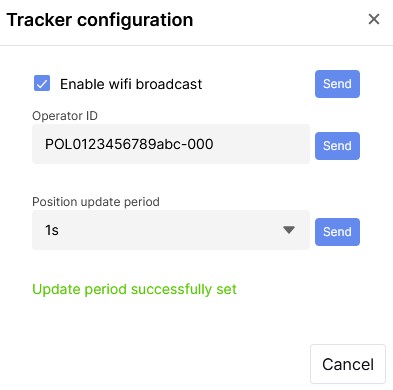This screenshot has height=390, width=393.
Task: Send the wifi broadcast setting
Action: click(x=337, y=84)
